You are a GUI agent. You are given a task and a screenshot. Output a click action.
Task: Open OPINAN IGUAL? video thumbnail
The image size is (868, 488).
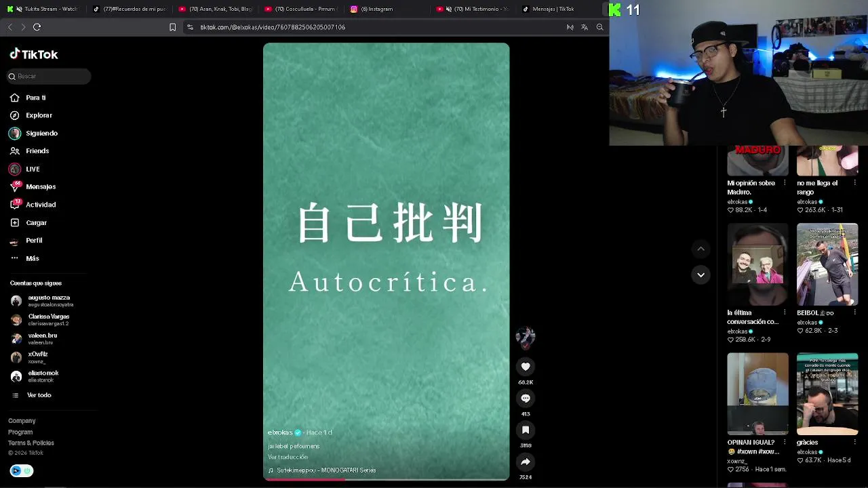click(x=758, y=394)
